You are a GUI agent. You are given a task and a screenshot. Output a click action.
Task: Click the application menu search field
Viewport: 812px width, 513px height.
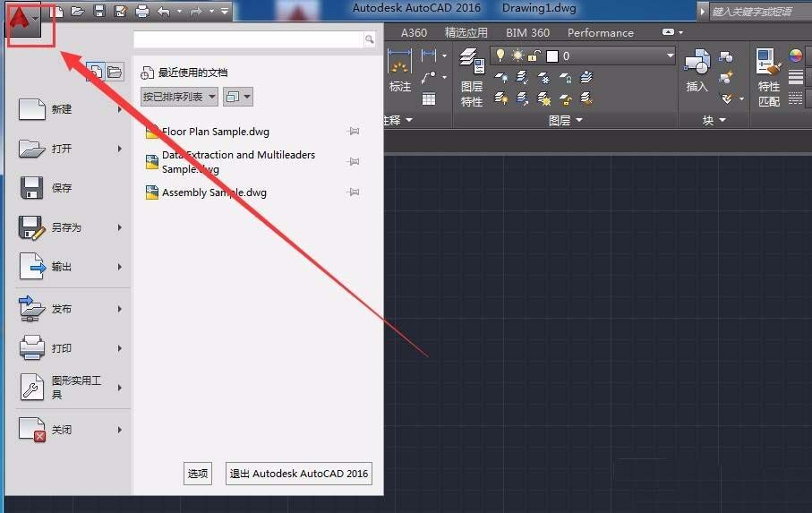tap(249, 39)
